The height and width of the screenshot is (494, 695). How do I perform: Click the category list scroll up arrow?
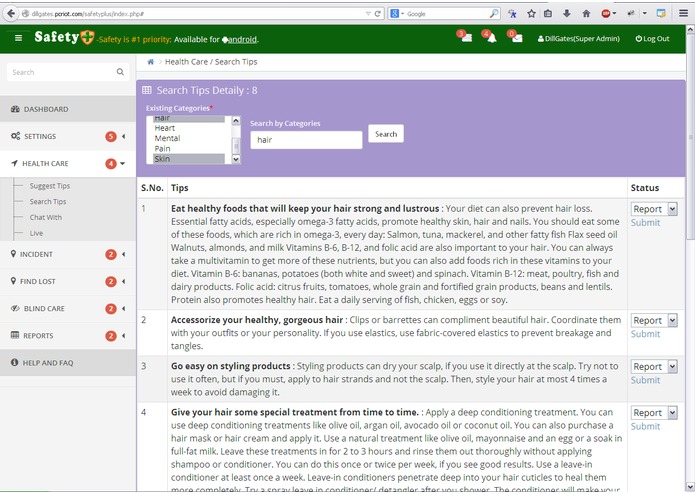(236, 120)
